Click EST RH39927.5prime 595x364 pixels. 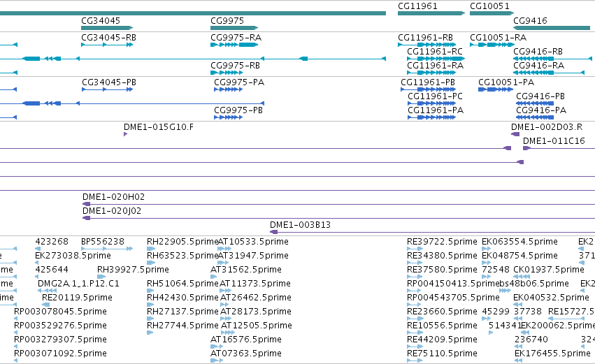[x=133, y=270]
